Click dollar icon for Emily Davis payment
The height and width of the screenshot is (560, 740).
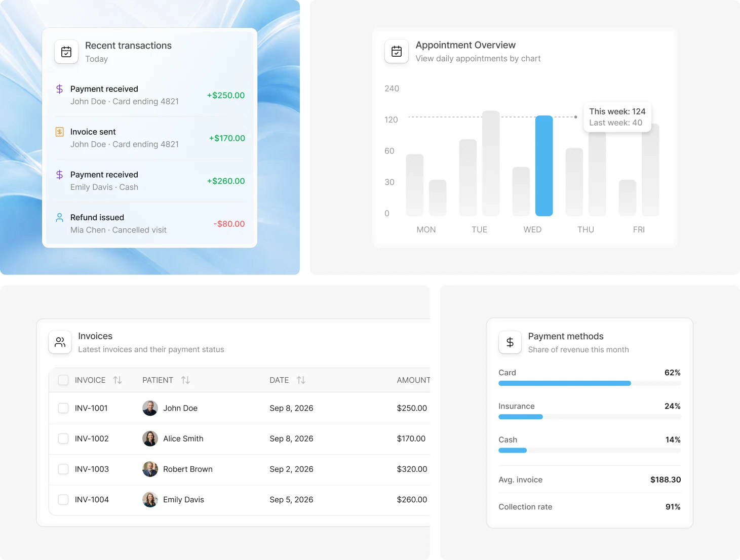pos(60,175)
